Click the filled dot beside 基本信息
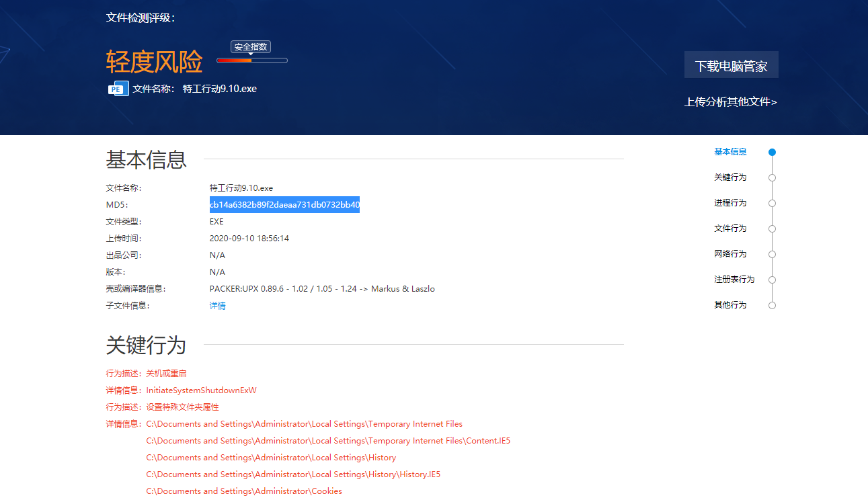Screen dimensions: 868x502 pos(772,152)
